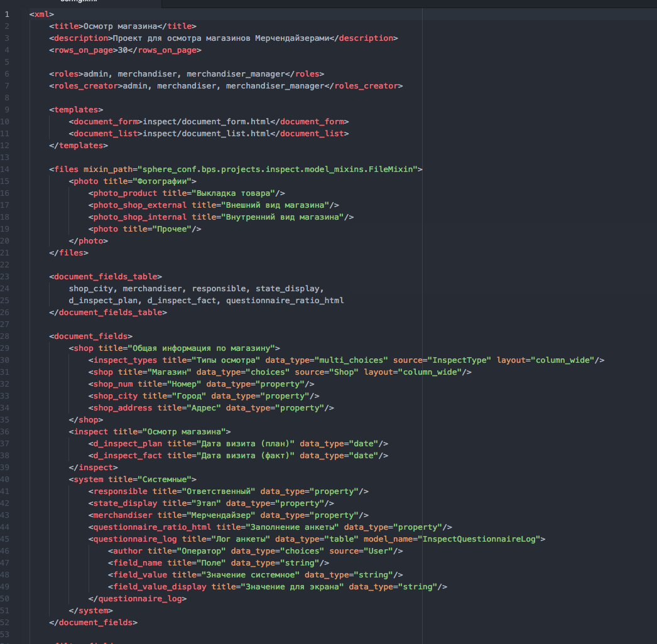This screenshot has height=644, width=657.
Task: Click the closing document_fields tag on line 52
Action: coord(94,623)
